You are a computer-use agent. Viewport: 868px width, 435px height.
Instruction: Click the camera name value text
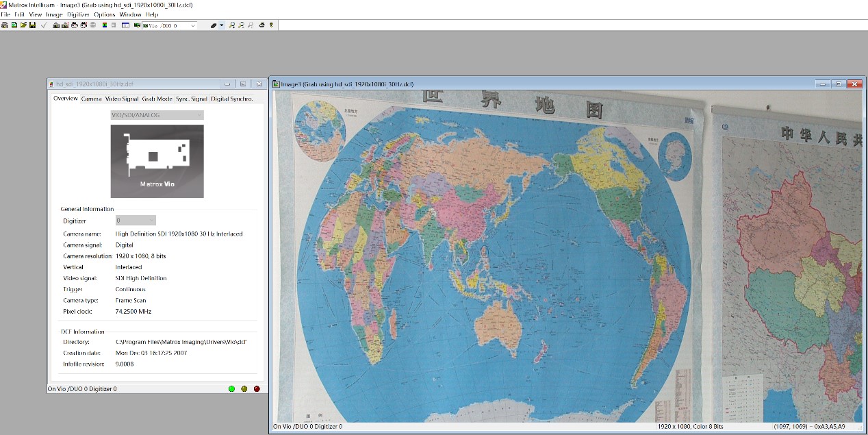179,234
